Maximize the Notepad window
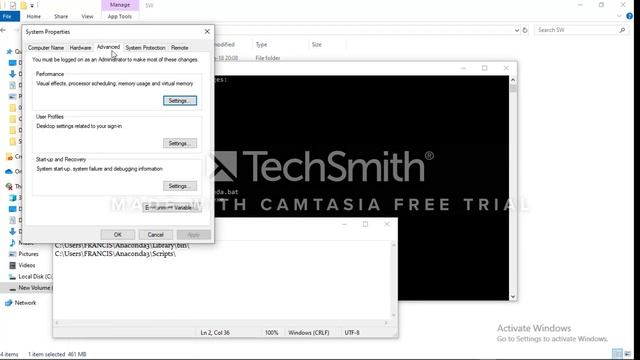Viewport: 640px width, 360px height. coord(365,224)
